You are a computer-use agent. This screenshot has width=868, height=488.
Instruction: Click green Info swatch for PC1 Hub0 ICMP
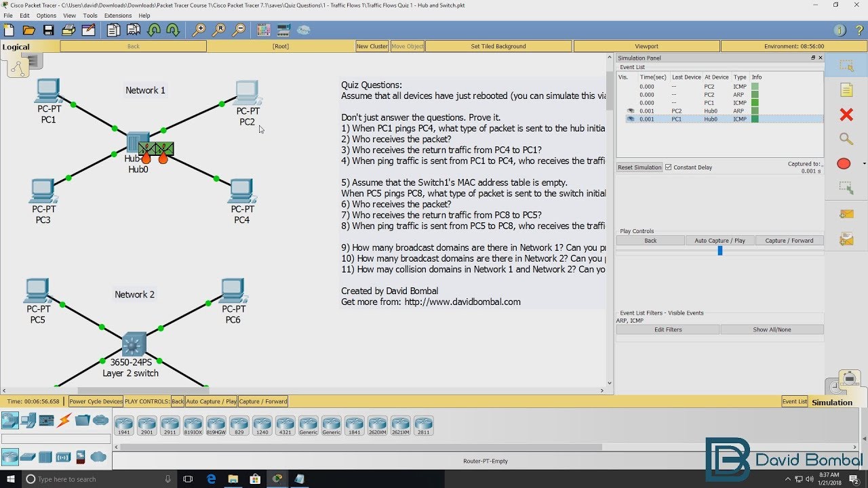[755, 119]
